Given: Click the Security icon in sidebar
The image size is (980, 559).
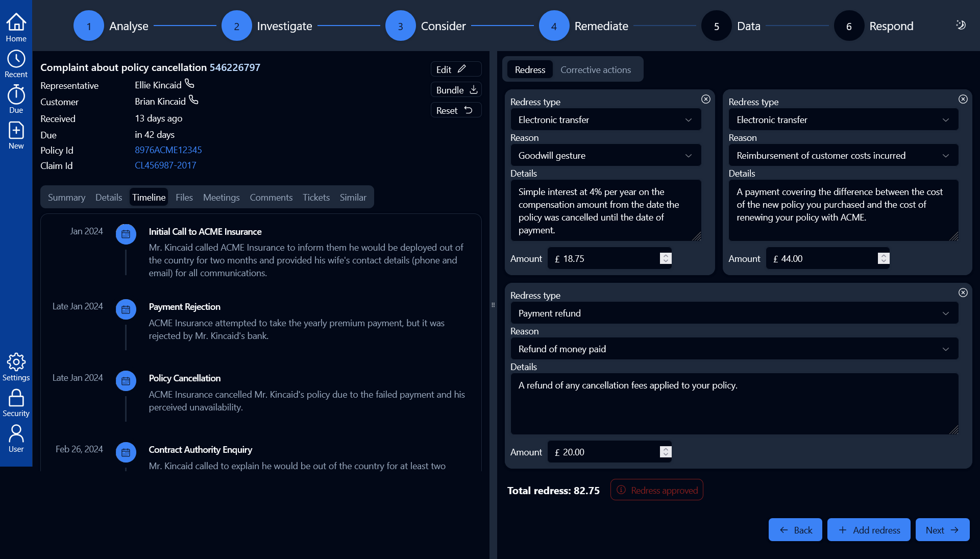Looking at the screenshot, I should click(x=16, y=399).
